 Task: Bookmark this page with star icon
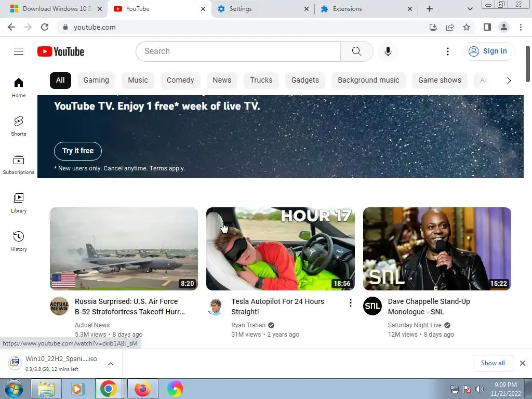pos(467,27)
